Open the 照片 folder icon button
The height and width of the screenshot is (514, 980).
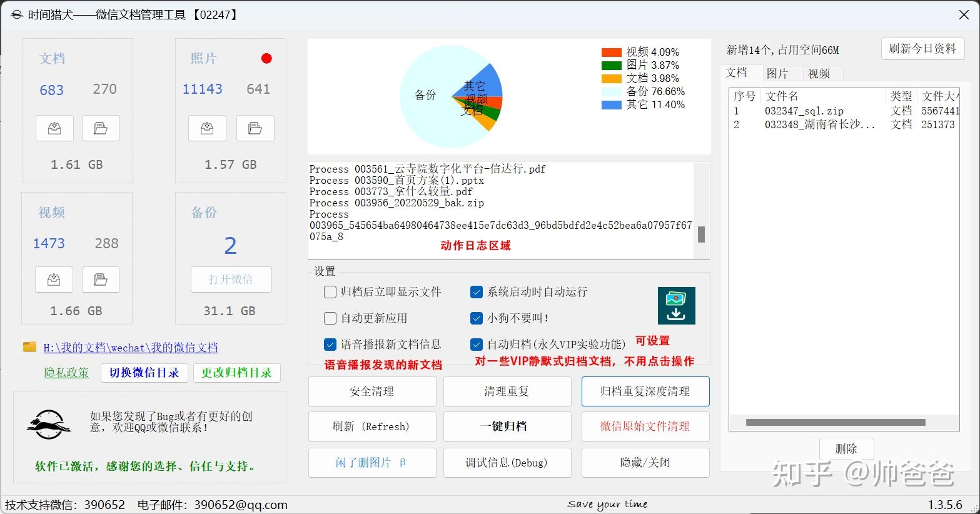pyautogui.click(x=255, y=128)
